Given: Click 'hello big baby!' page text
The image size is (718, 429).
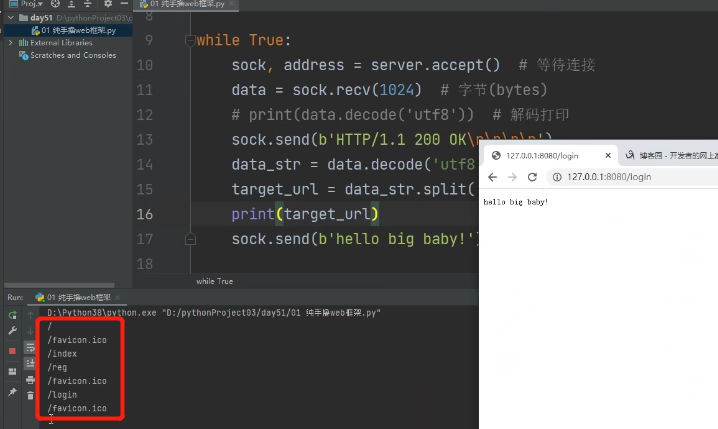Looking at the screenshot, I should [516, 202].
